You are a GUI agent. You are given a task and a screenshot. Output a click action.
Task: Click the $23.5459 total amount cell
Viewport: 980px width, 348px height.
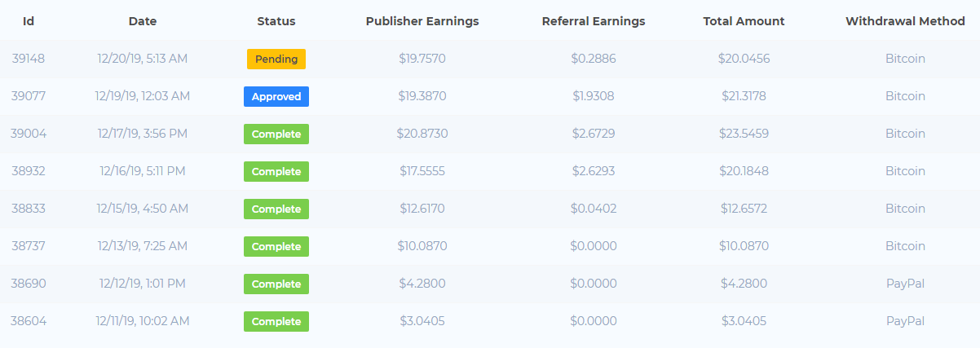click(744, 134)
